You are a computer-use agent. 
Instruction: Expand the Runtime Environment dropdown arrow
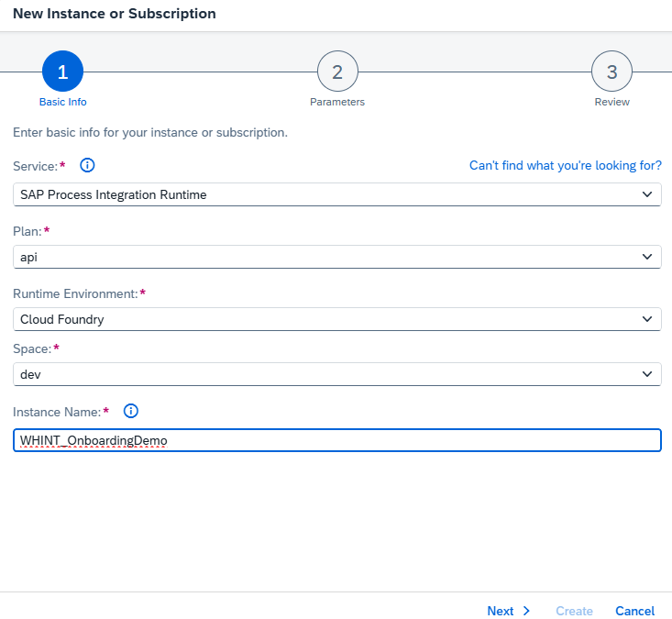click(648, 319)
